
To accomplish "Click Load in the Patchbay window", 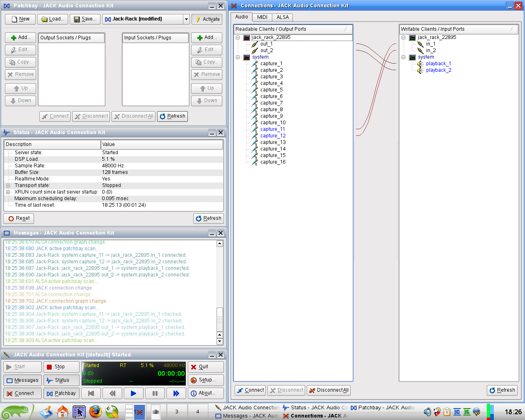I will coord(53,19).
